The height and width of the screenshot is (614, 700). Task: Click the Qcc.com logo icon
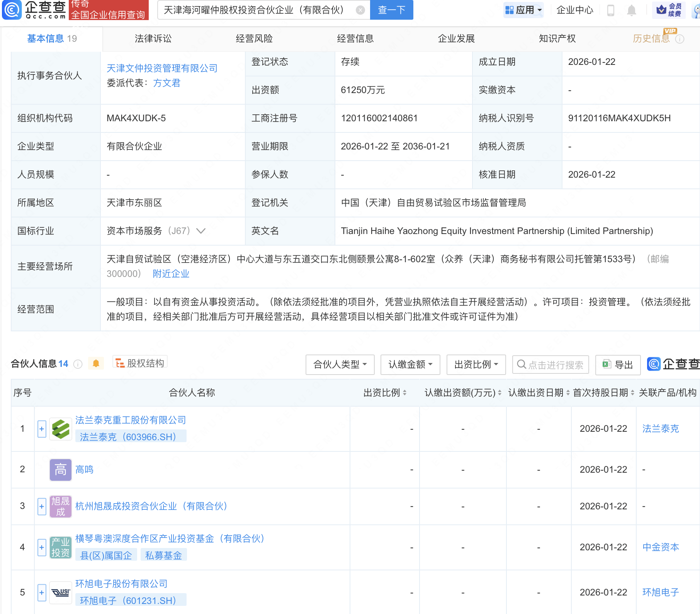point(12,10)
